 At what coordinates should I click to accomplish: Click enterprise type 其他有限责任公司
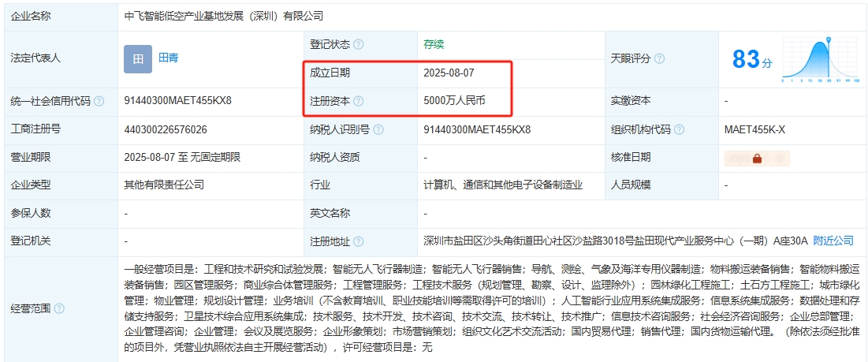165,185
